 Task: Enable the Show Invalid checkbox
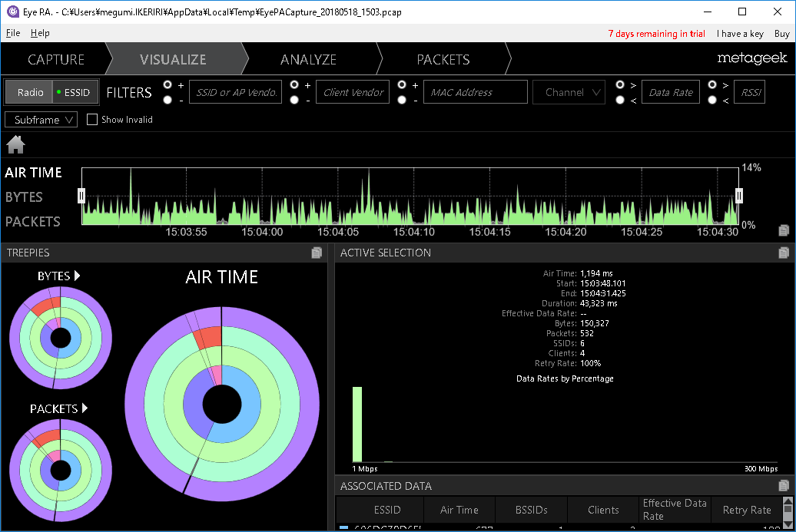92,120
